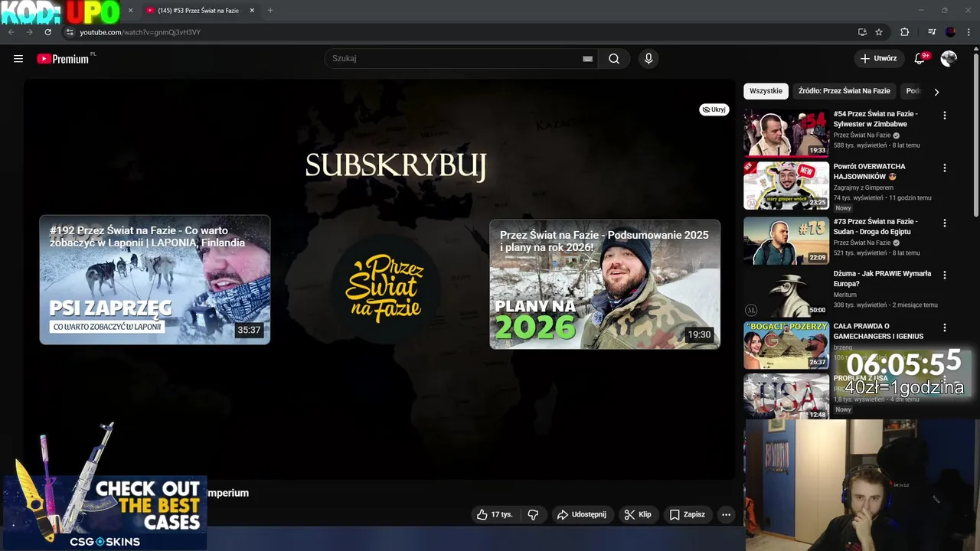The image size is (980, 551).
Task: Open the Chrome three-dot menu
Action: tap(969, 32)
